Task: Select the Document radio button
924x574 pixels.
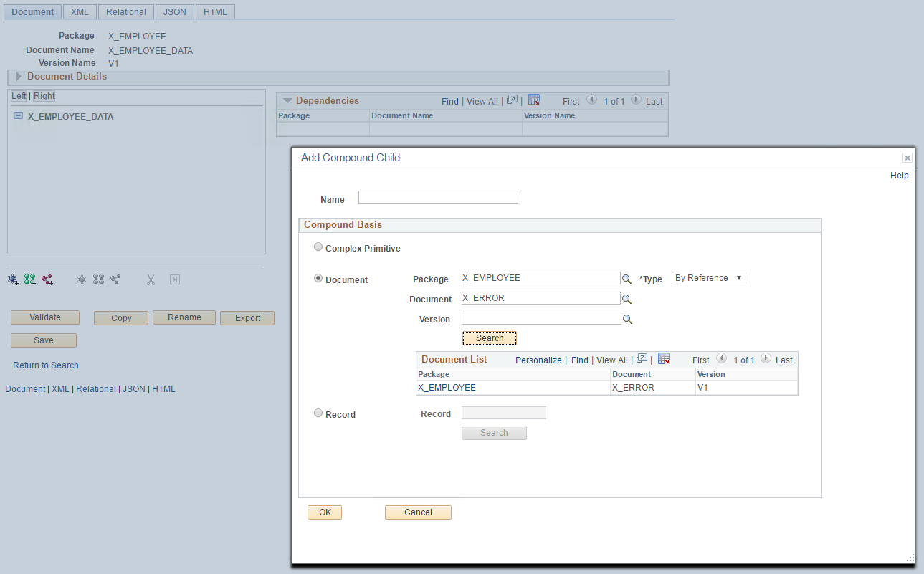Action: click(x=318, y=278)
